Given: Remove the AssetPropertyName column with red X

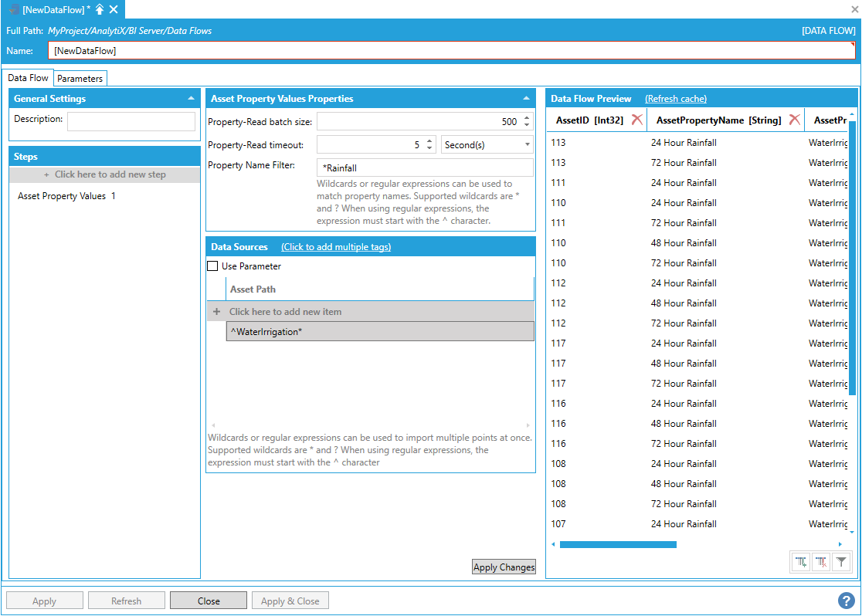Looking at the screenshot, I should click(794, 120).
